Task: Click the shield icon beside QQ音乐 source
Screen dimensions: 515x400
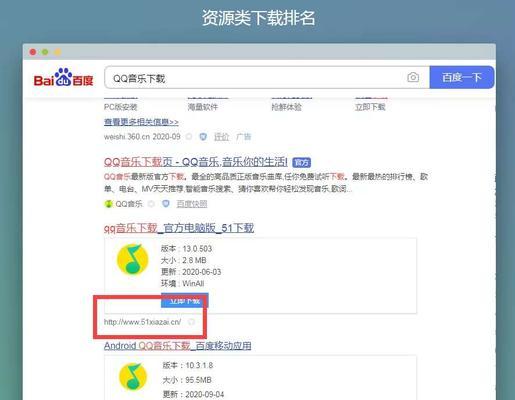Action: click(166, 204)
